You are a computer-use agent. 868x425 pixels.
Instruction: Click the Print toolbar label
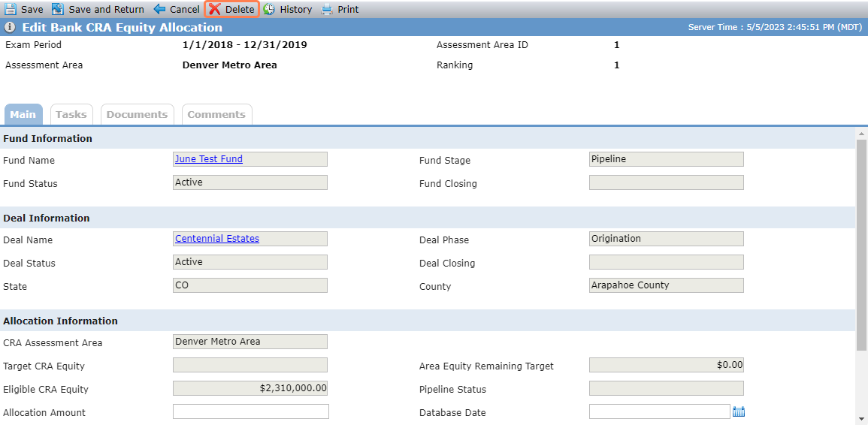348,10
